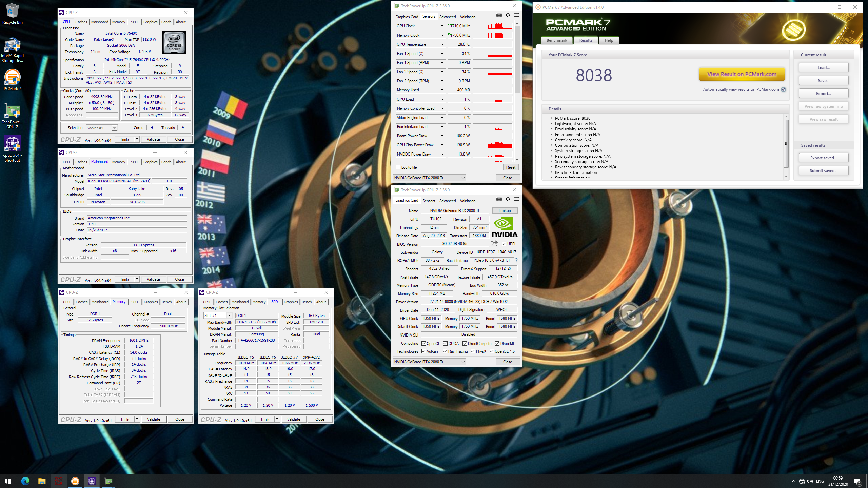Open hamburger menu in GPU-Z Sensors window

516,15
